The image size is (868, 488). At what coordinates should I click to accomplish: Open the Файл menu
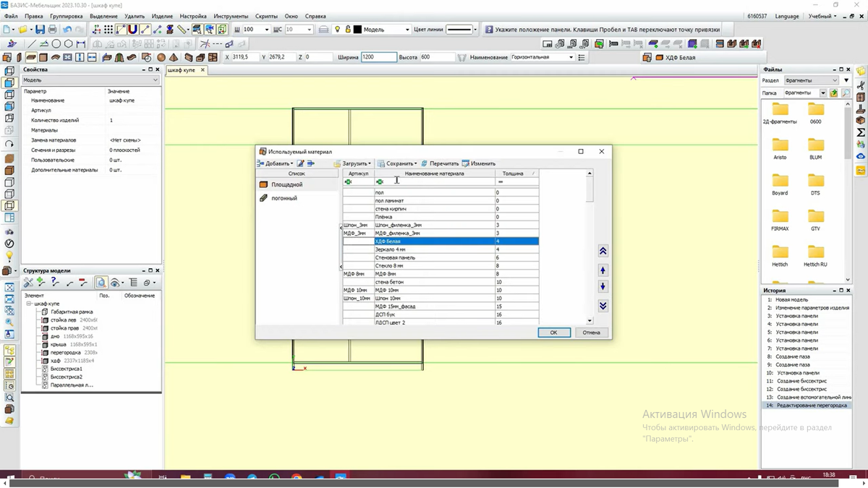11,16
